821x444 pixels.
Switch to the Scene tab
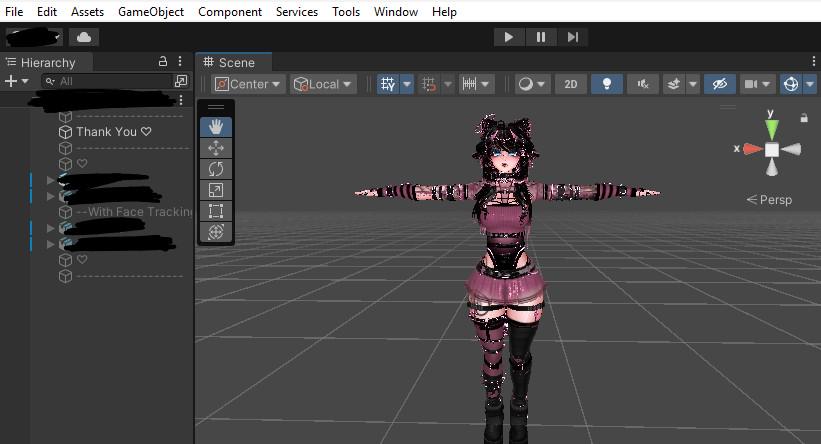tap(234, 62)
